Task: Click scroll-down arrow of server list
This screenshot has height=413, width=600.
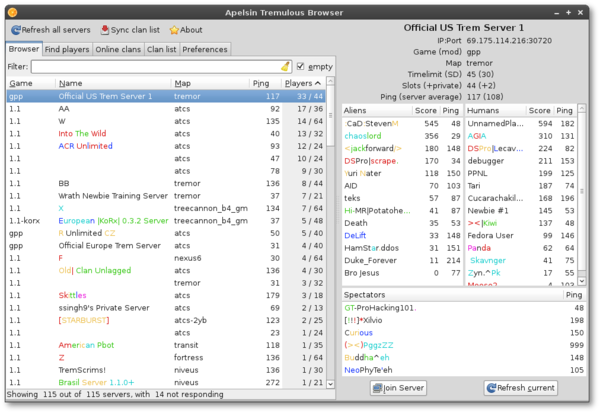Action: 330,384
